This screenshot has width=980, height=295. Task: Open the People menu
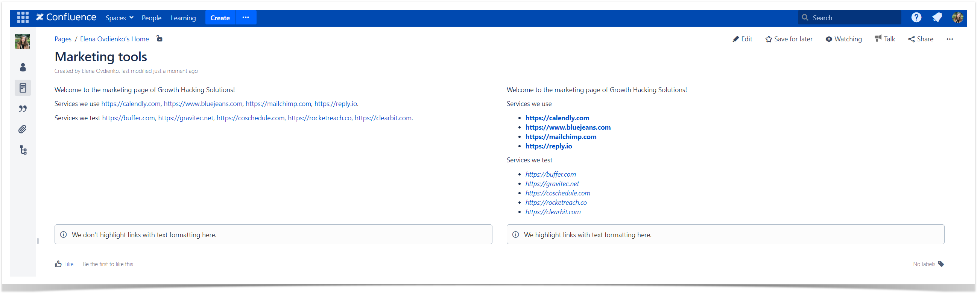point(151,18)
